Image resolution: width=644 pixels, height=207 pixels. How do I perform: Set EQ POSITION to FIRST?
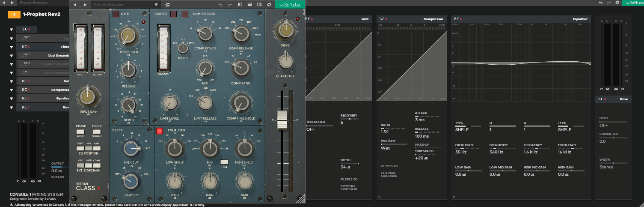pos(80,148)
